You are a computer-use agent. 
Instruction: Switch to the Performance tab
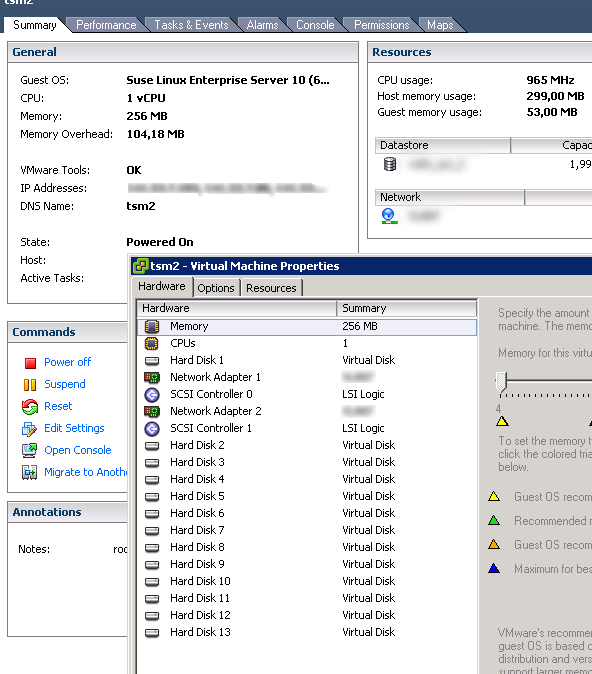tap(106, 25)
